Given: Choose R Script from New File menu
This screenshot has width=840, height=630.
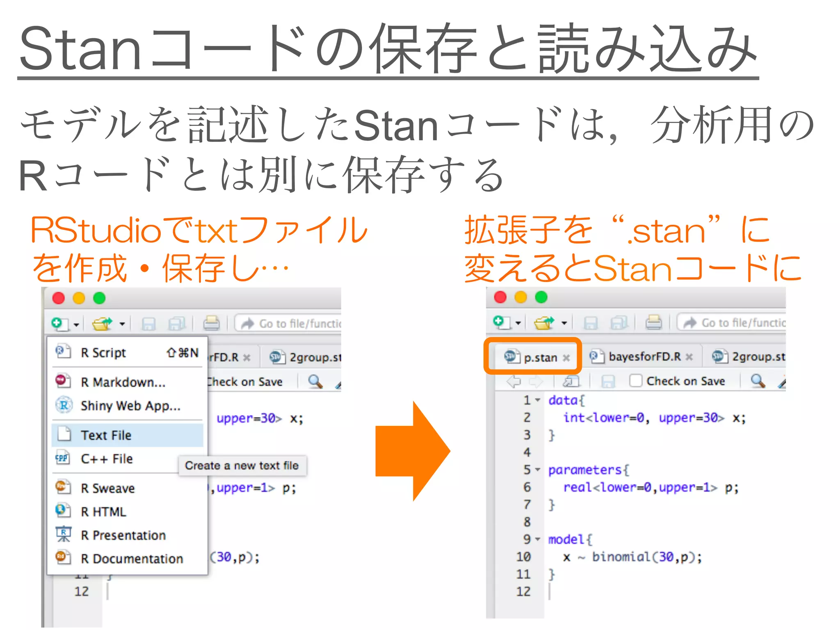Looking at the screenshot, I should click(x=128, y=352).
